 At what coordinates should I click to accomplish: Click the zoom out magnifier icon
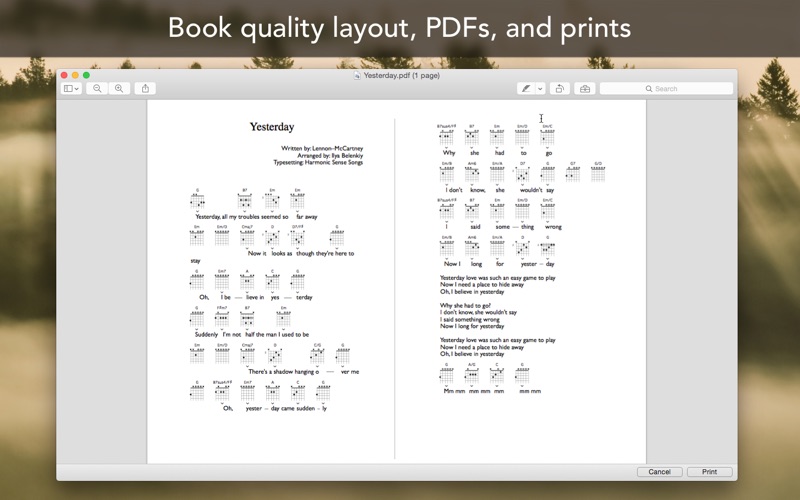click(97, 88)
